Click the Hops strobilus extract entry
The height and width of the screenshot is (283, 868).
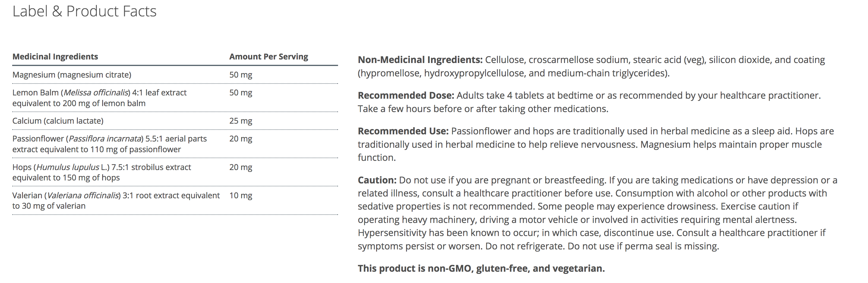[x=101, y=172]
